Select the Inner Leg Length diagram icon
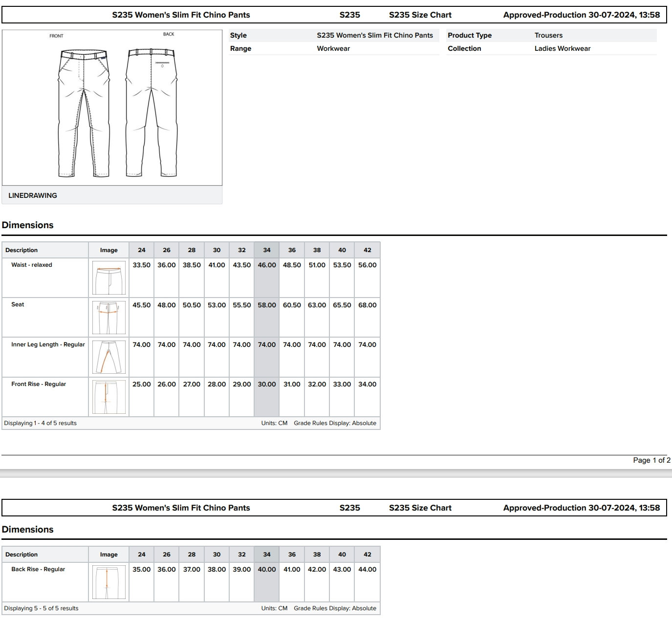Screen dimensions: 672x620 click(x=108, y=357)
